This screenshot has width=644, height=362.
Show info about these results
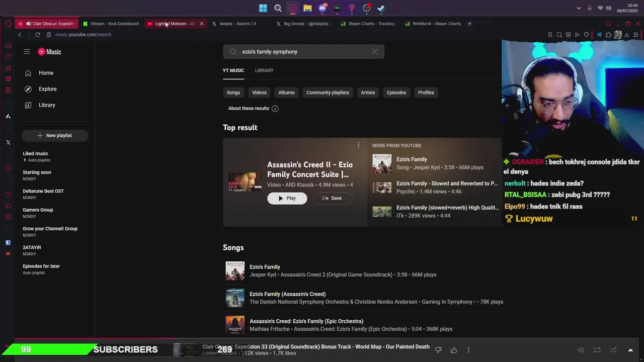pos(275,109)
